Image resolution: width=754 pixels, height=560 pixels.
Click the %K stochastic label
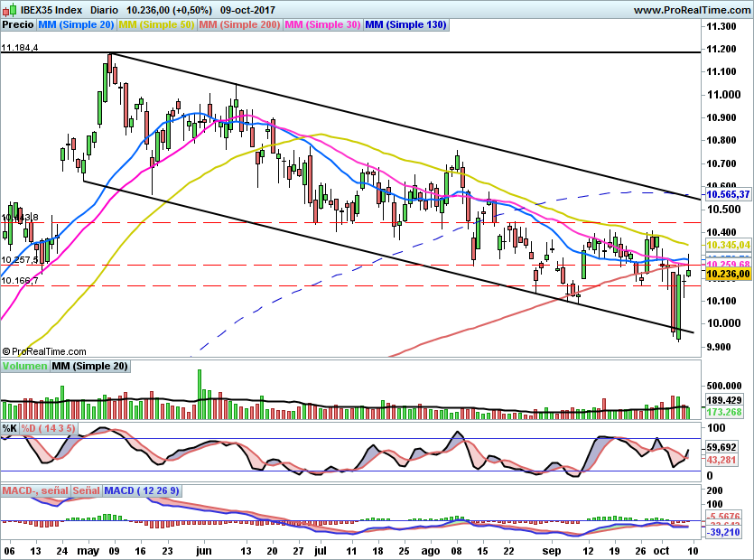tap(10, 428)
